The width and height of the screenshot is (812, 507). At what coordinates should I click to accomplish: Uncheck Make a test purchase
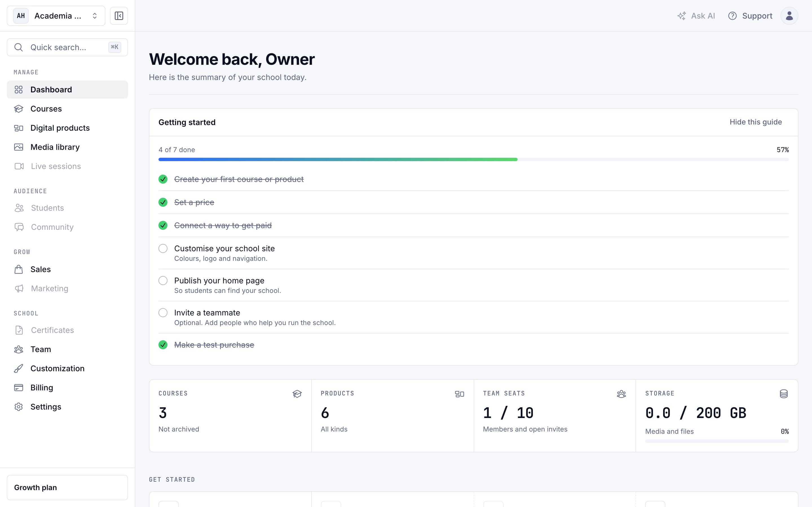(x=163, y=345)
